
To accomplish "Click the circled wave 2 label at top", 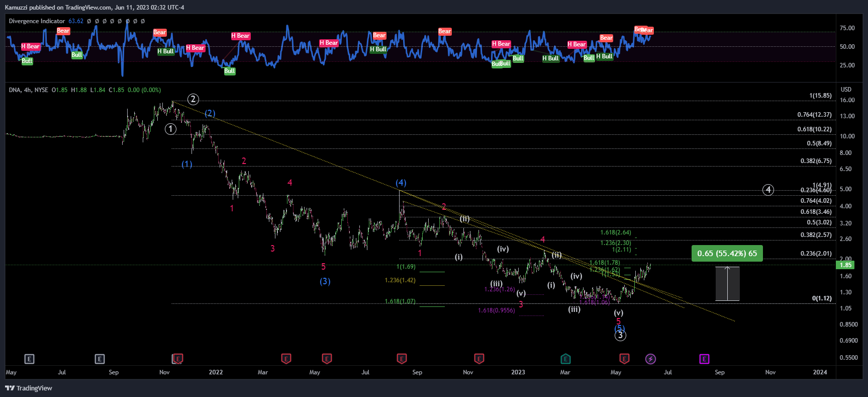I will (193, 99).
